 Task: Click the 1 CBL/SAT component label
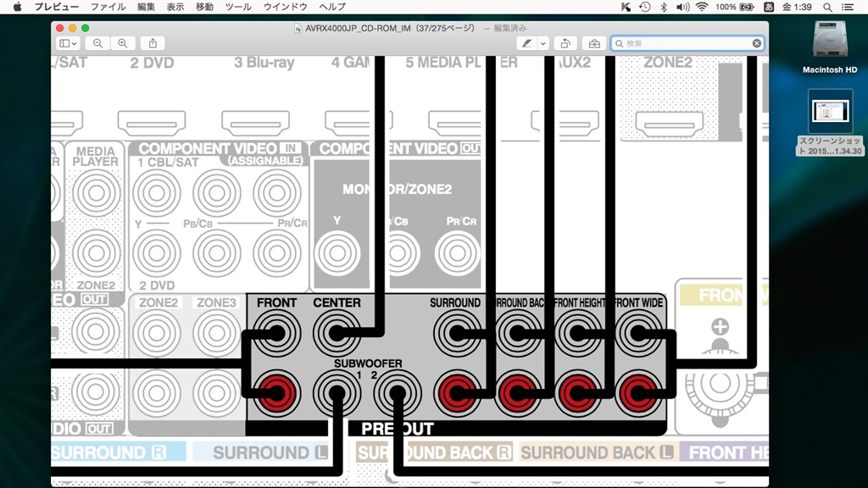pos(168,162)
